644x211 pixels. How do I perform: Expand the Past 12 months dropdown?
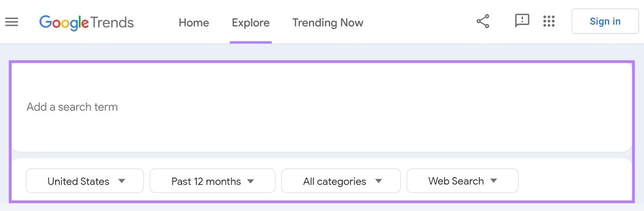click(206, 181)
